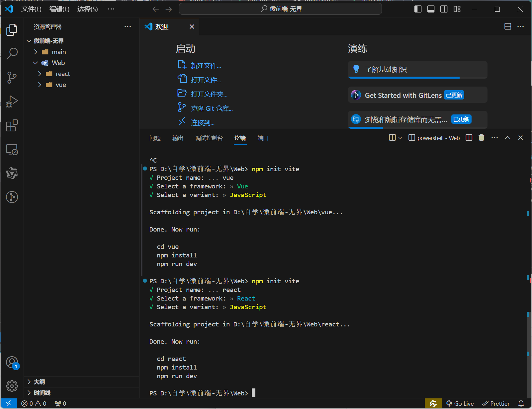This screenshot has height=409, width=532.
Task: Switch to the 调试控制台 panel tab
Action: [209, 138]
